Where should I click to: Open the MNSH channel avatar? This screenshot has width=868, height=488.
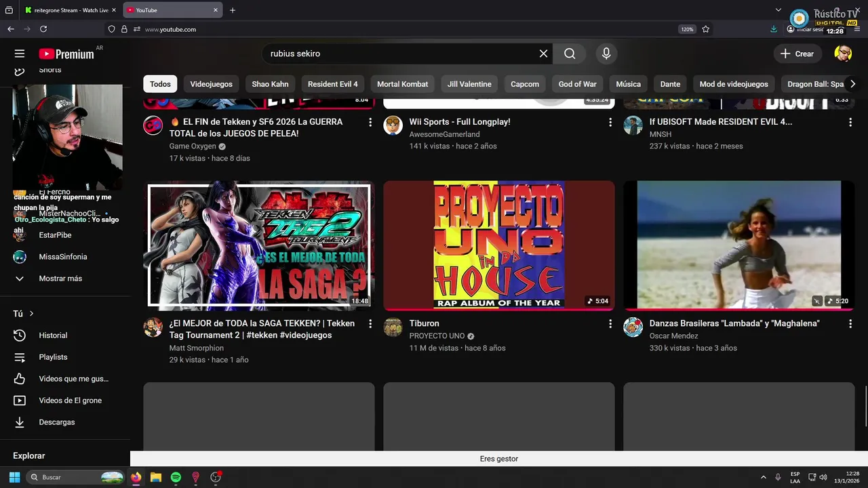click(633, 125)
